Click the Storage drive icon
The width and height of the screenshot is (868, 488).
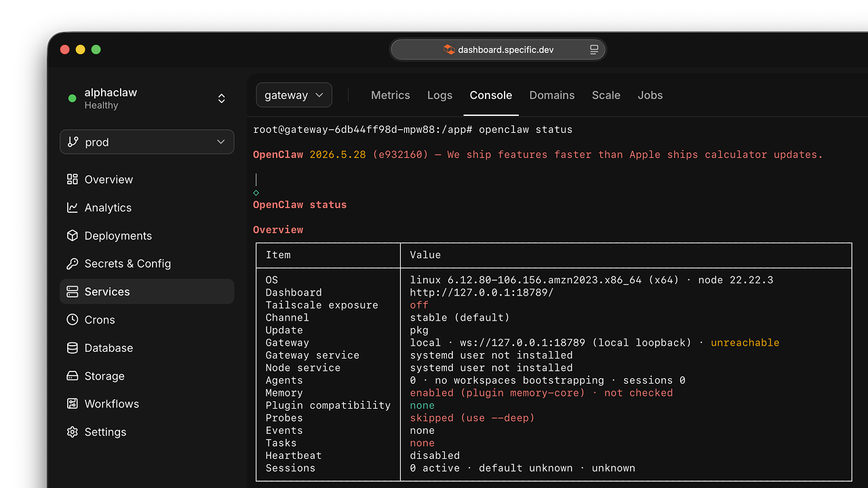click(72, 375)
